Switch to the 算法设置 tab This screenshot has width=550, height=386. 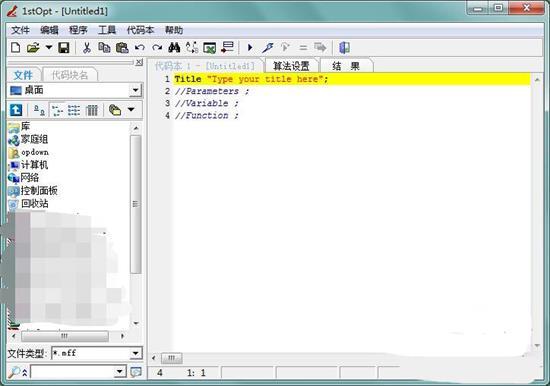click(291, 66)
